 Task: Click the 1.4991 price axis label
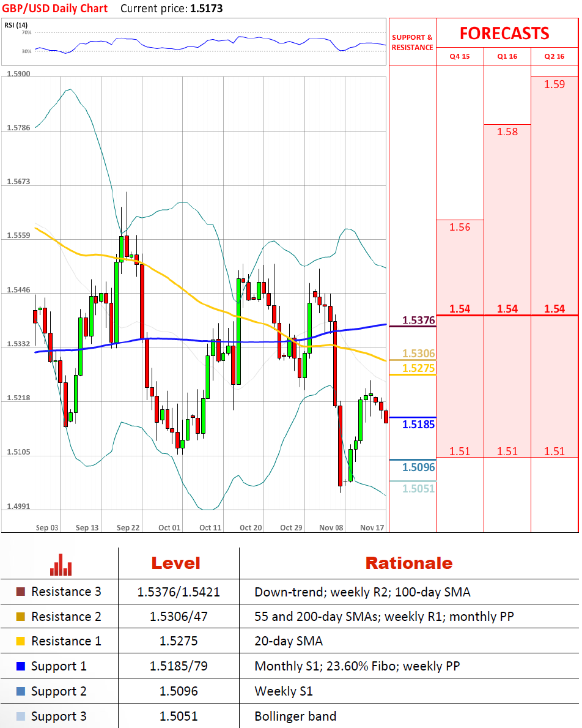coord(18,506)
